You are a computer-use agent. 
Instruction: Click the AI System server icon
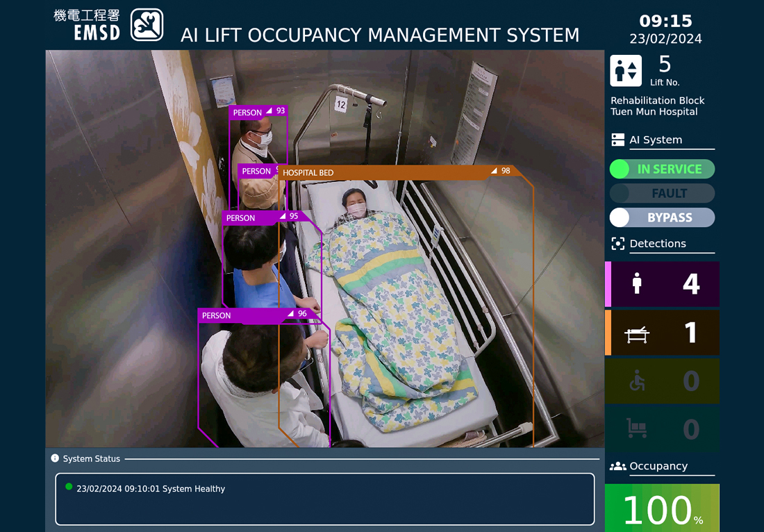click(x=617, y=140)
